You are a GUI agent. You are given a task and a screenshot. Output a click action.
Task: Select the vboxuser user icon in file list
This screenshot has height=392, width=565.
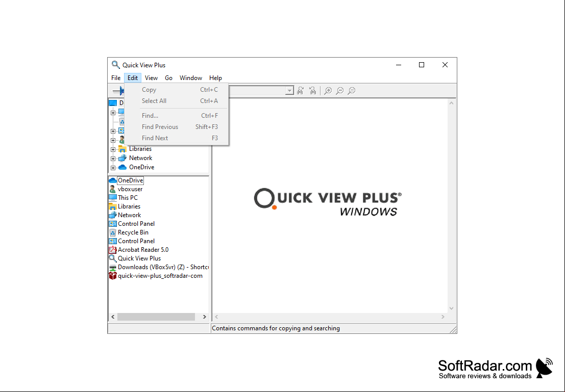[x=113, y=189]
